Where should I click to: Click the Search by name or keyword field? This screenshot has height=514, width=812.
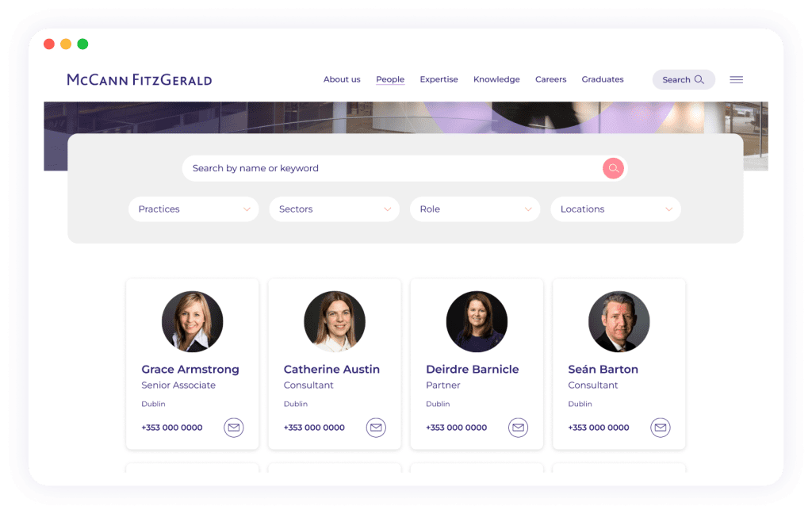point(392,168)
